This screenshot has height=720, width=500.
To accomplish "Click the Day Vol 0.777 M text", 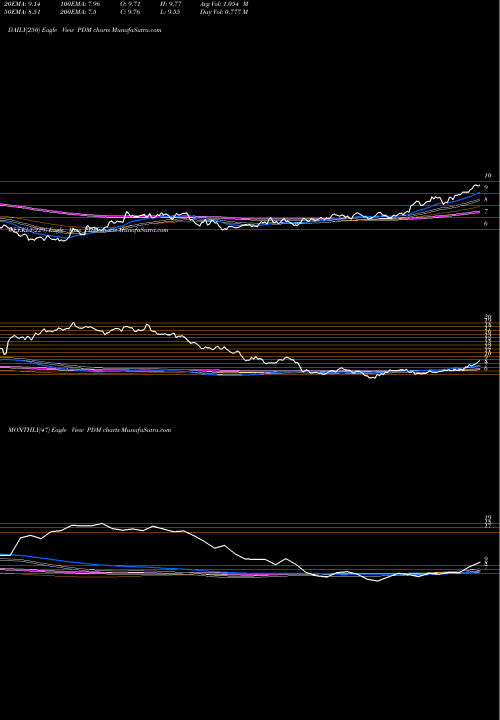I will (x=224, y=12).
